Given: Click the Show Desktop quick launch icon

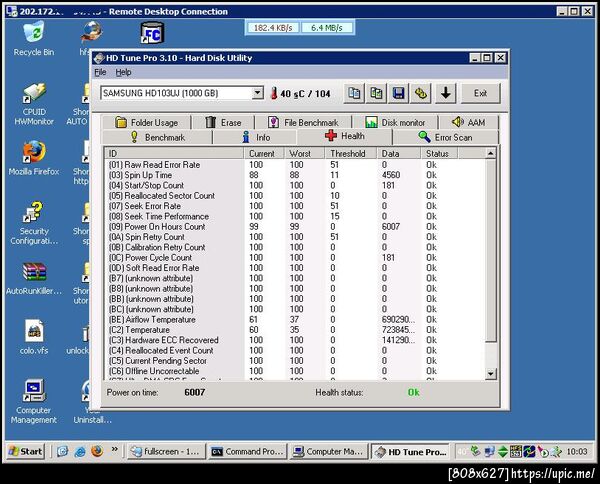Looking at the screenshot, I should tap(63, 451).
